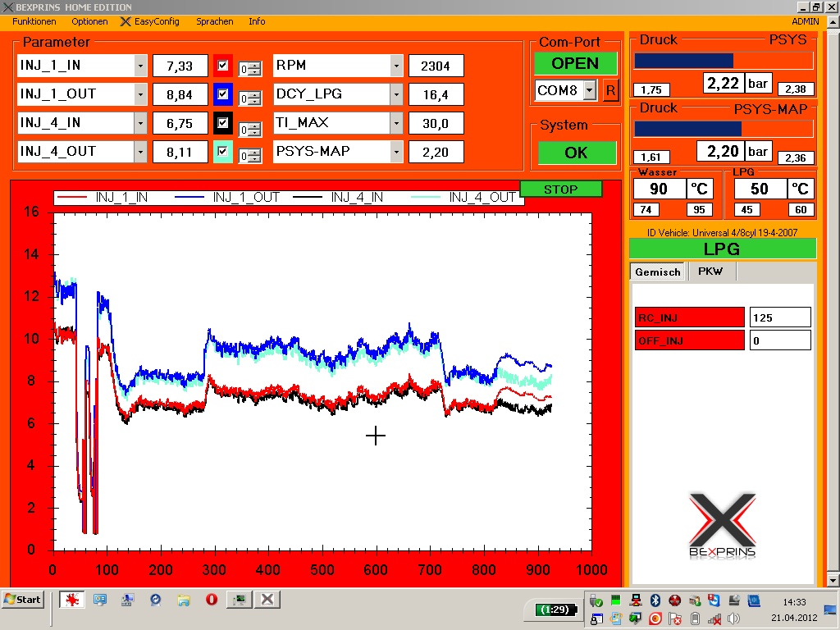Click the Bexprins X logo image

click(x=722, y=525)
